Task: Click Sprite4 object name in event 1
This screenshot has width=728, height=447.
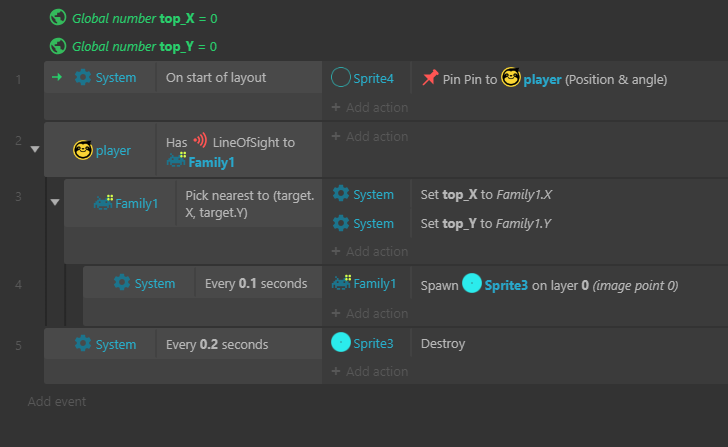Action: pos(373,78)
